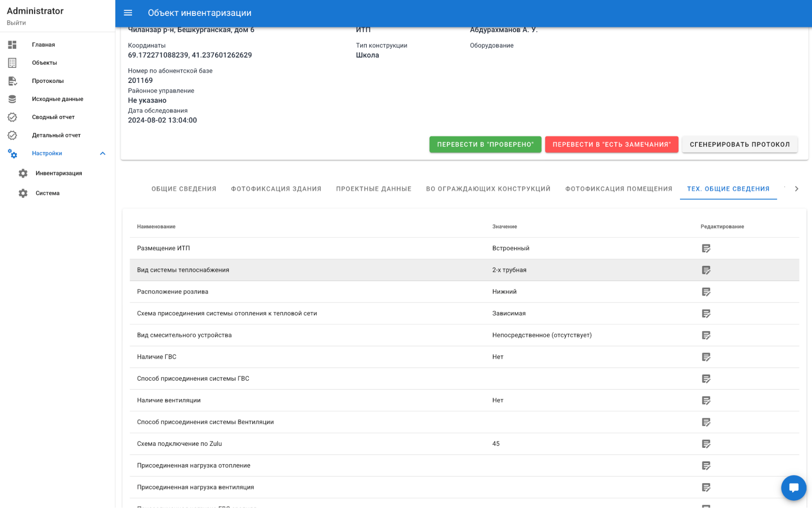Click Сгенерировать протокол button
The height and width of the screenshot is (508, 812).
point(739,145)
